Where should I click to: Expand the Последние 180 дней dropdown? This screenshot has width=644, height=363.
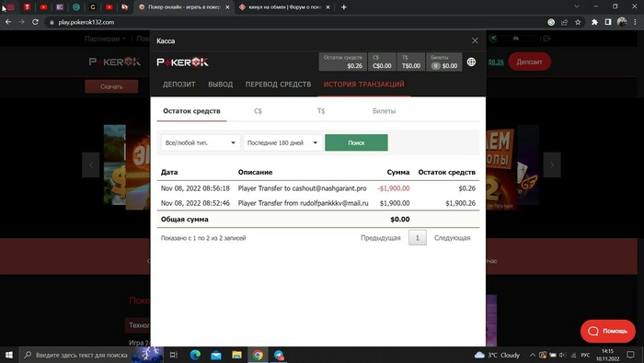click(x=283, y=142)
